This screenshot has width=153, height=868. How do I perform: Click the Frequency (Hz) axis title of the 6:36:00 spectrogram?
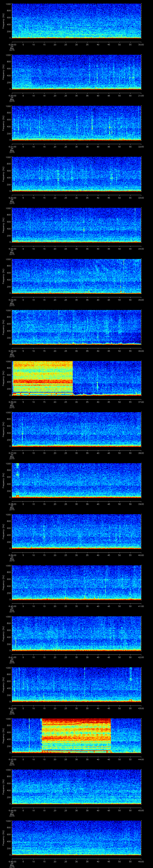tap(3, 378)
